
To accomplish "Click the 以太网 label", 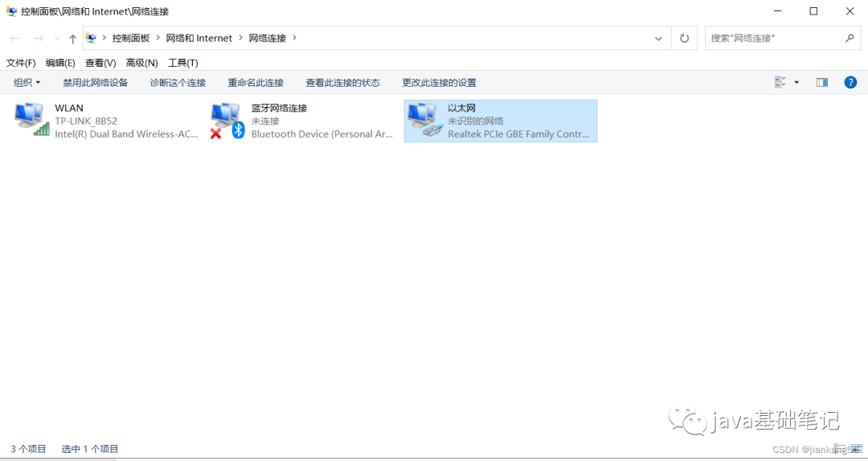I will click(461, 108).
